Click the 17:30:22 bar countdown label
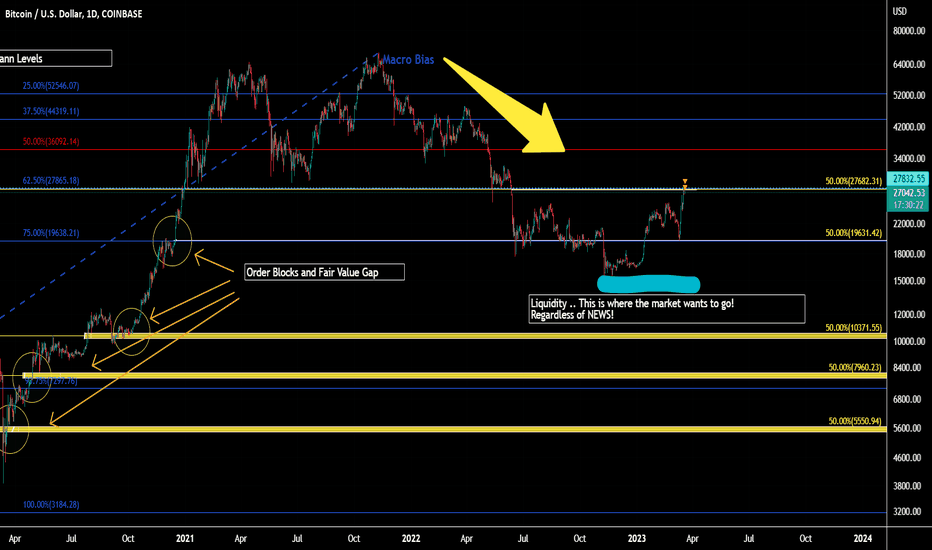Screen dimensions: 932x550 [x=909, y=205]
